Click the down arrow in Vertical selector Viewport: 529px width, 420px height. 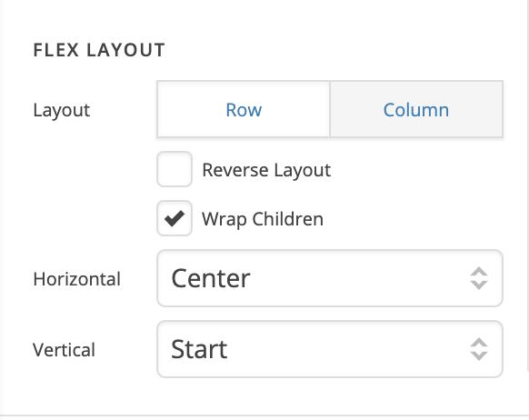point(479,355)
